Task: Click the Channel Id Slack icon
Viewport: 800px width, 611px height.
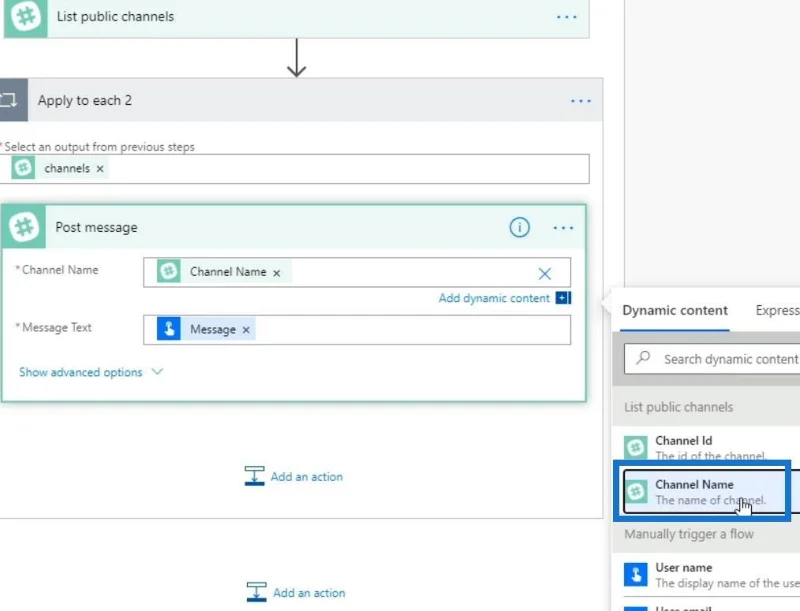Action: [636, 448]
